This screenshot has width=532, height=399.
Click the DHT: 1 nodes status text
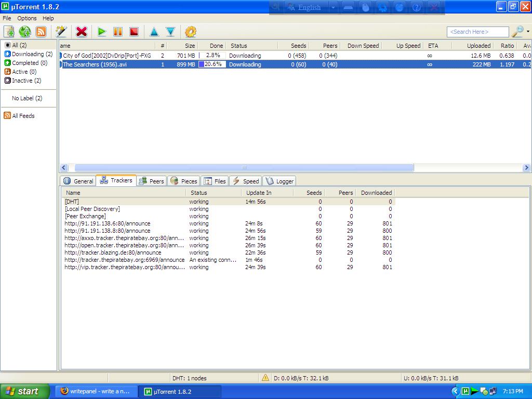point(189,378)
